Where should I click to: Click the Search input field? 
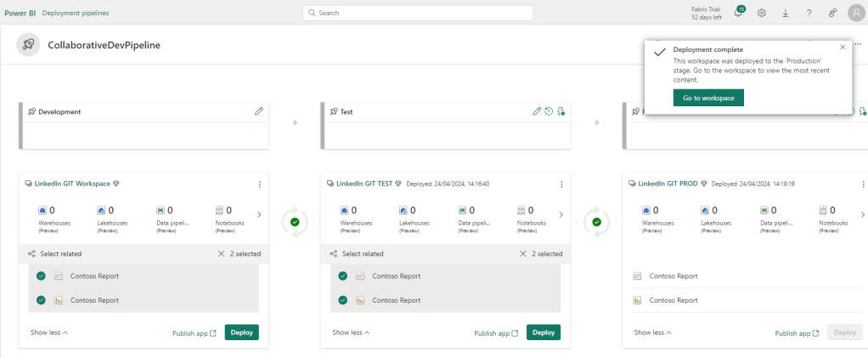coord(418,13)
